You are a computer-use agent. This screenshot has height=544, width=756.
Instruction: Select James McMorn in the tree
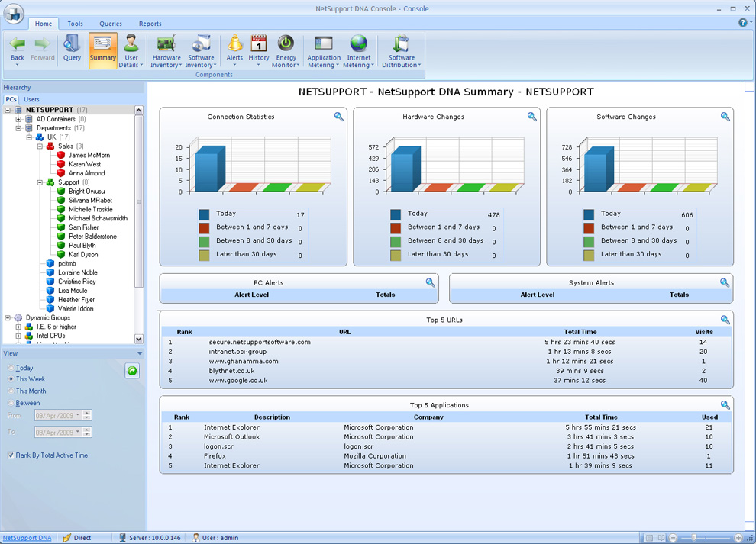[x=89, y=155]
